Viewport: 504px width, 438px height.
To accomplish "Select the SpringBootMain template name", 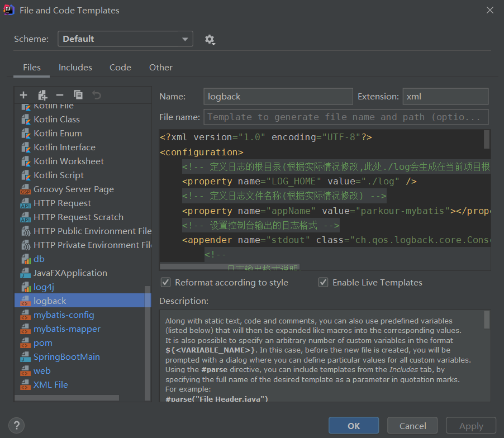I will pyautogui.click(x=66, y=356).
